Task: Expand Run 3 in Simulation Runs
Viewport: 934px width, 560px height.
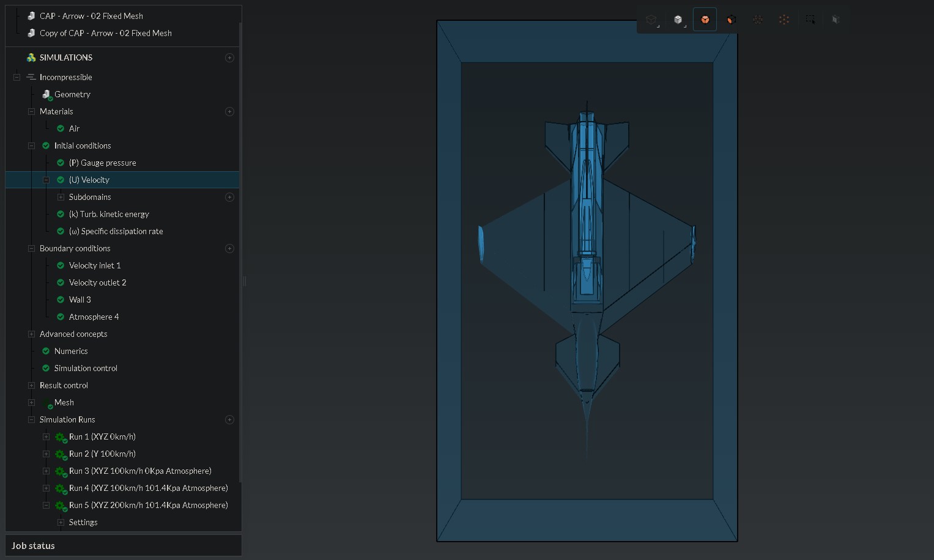Action: pyautogui.click(x=46, y=471)
